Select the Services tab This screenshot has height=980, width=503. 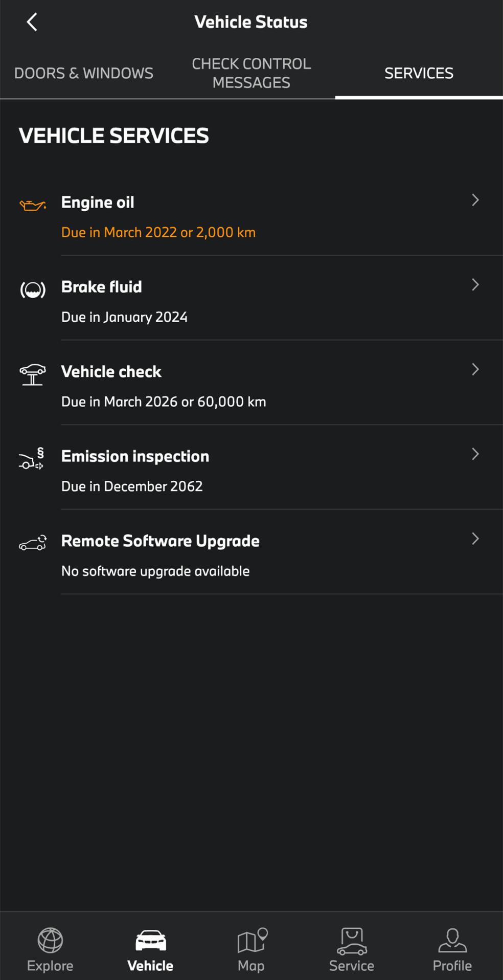419,73
